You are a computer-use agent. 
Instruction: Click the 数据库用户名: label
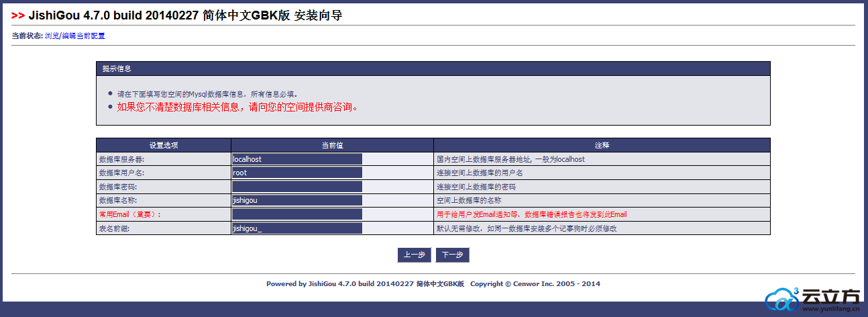pyautogui.click(x=121, y=173)
